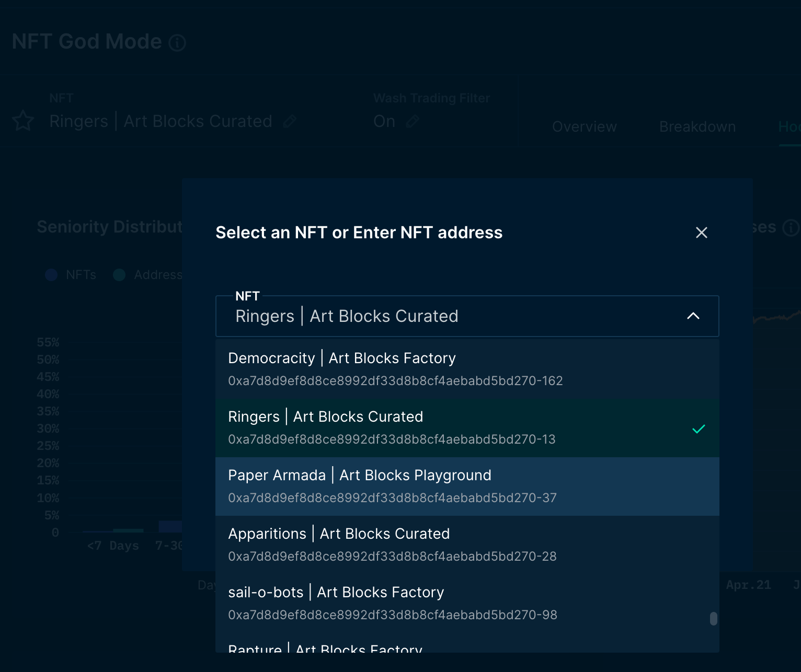This screenshot has height=672, width=801.
Task: Click the dropdown list scrollbar thumb
Action: (713, 619)
